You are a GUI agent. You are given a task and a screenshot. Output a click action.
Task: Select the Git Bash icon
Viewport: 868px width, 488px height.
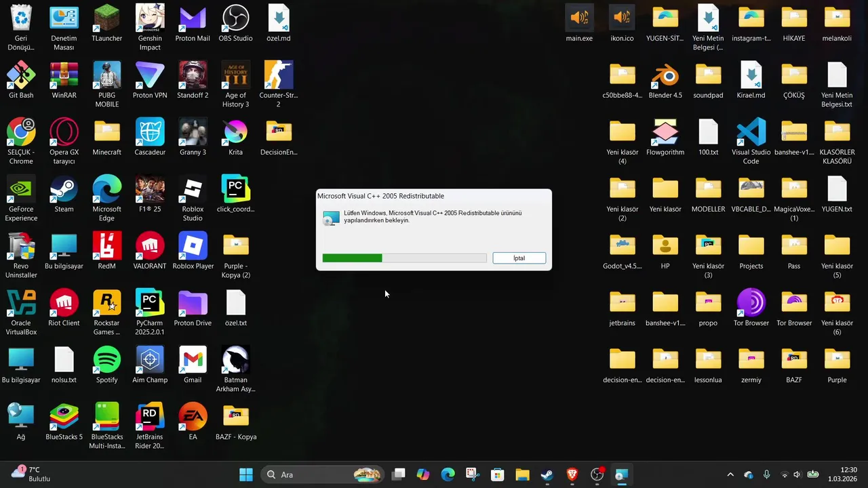click(x=21, y=80)
